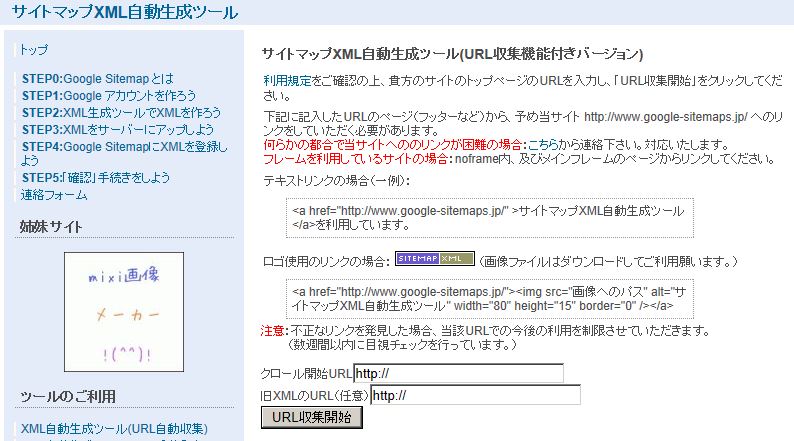This screenshot has width=794, height=441.
Task: Click the 注意 warning label
Action: (272, 331)
